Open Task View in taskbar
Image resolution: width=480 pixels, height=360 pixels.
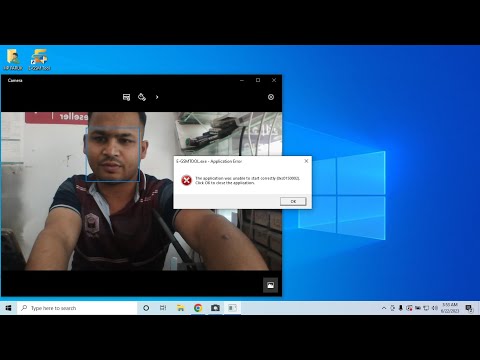pos(163,308)
